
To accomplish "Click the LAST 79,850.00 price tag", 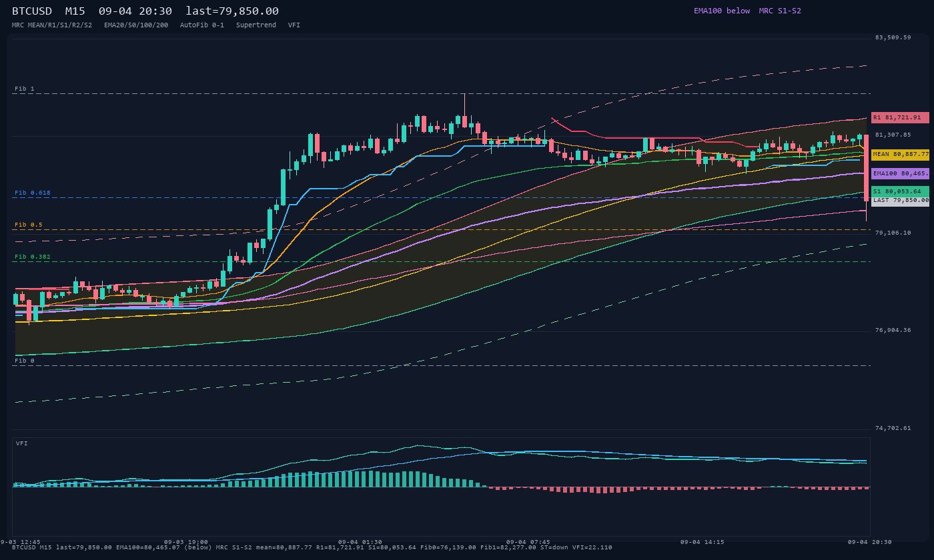I will pyautogui.click(x=900, y=200).
